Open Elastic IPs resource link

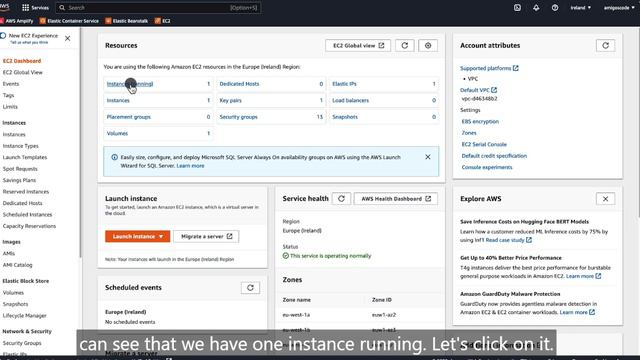point(344,84)
